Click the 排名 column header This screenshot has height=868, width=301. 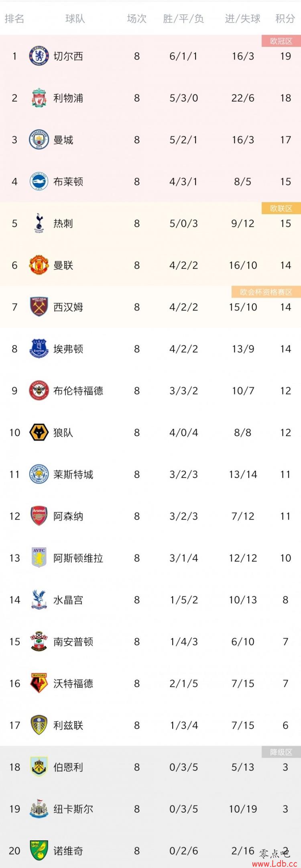click(x=14, y=18)
